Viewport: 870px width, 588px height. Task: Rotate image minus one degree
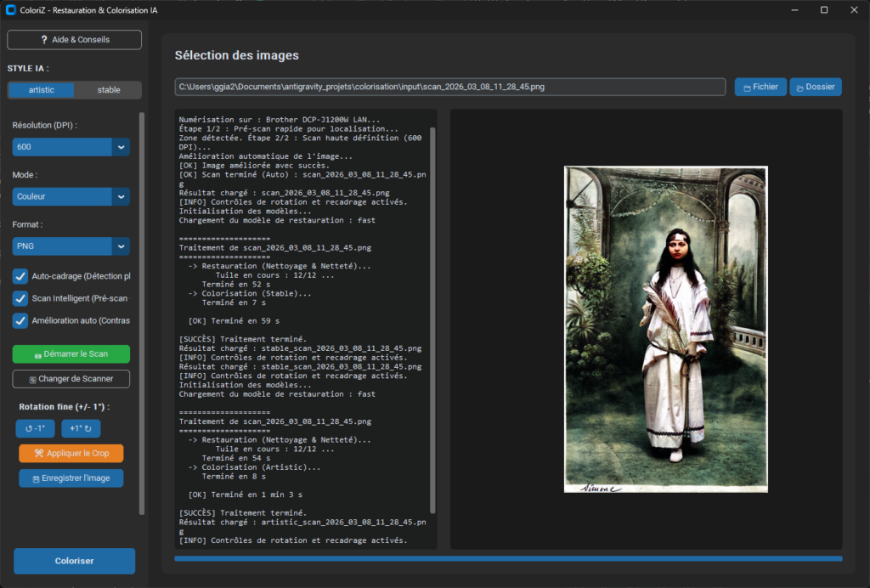pyautogui.click(x=35, y=429)
